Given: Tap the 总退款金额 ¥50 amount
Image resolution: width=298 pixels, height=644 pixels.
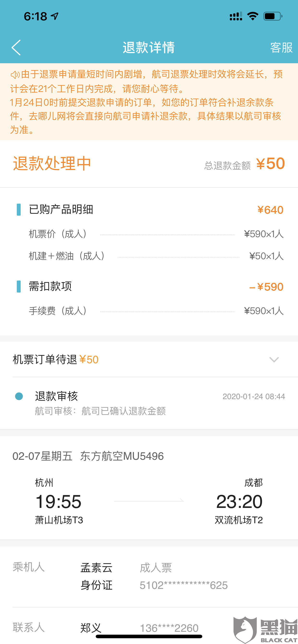Looking at the screenshot, I should tap(270, 164).
